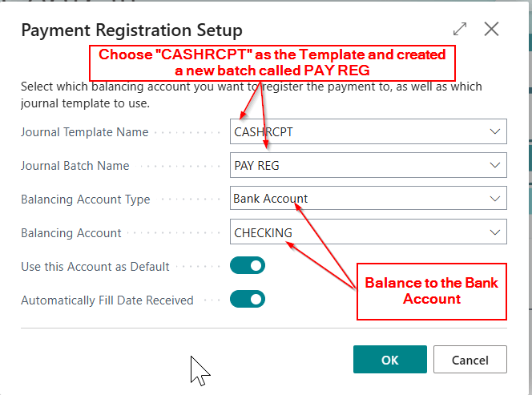
Task: Click the Use this Account as Default label
Action: 95,267
